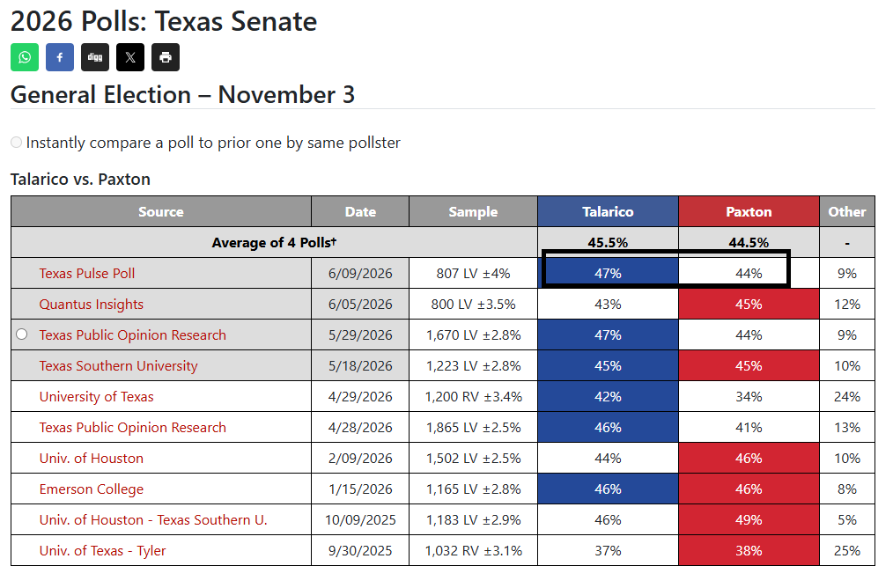The height and width of the screenshot is (588, 893).
Task: Share on X (Twitter) icon
Action: [130, 57]
